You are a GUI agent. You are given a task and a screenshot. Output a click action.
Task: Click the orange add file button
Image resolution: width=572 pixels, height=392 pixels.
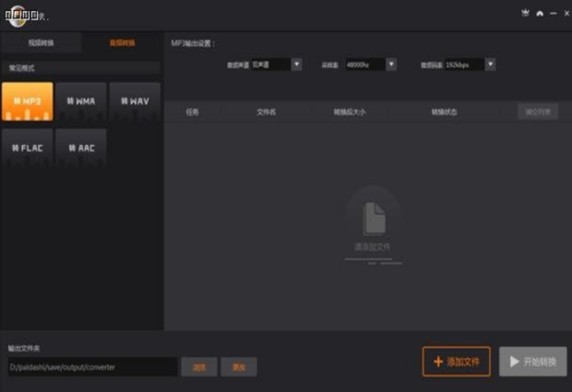pos(457,362)
